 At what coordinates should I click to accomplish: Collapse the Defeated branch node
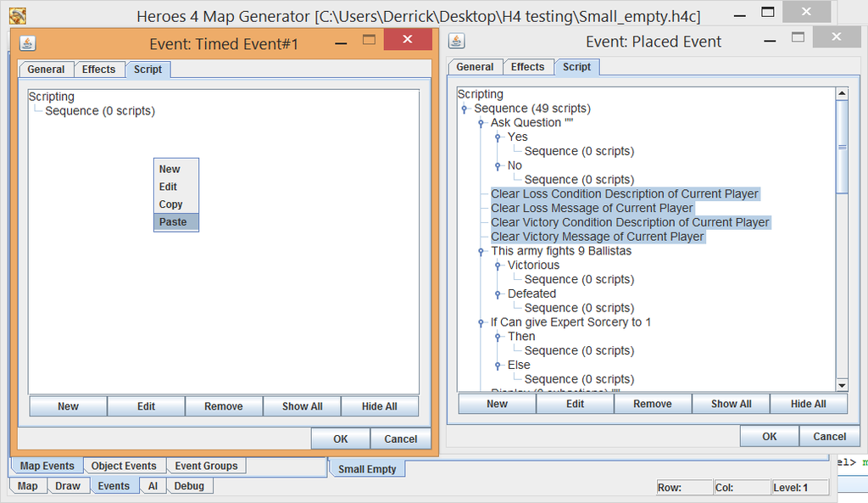[x=498, y=294]
